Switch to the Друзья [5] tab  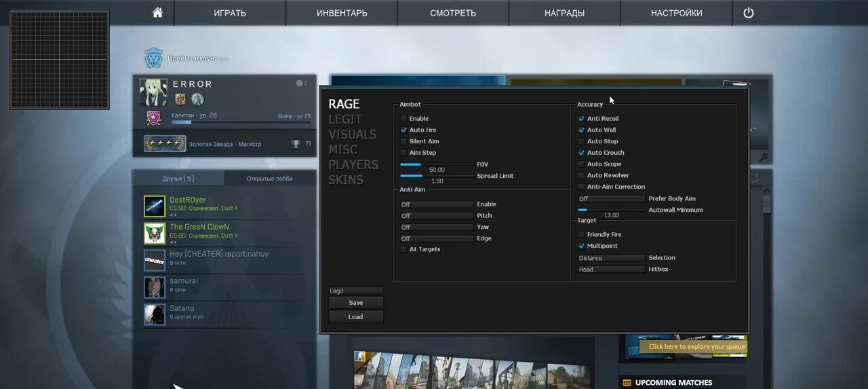click(x=178, y=179)
